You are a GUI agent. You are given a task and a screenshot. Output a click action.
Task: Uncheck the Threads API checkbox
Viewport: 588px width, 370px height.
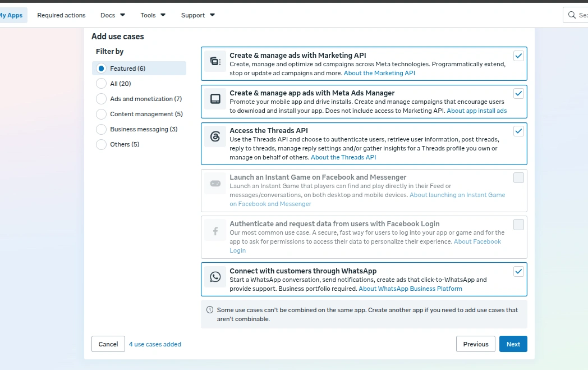tap(518, 131)
